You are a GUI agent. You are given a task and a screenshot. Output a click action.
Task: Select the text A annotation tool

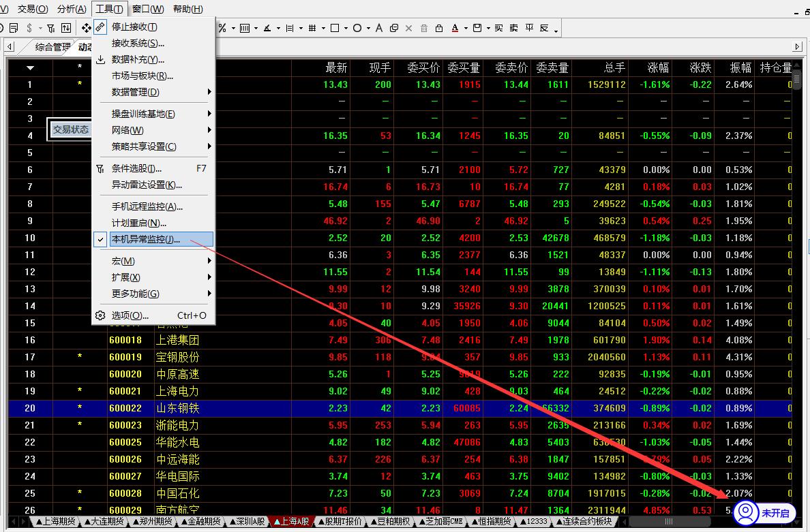coord(379,28)
